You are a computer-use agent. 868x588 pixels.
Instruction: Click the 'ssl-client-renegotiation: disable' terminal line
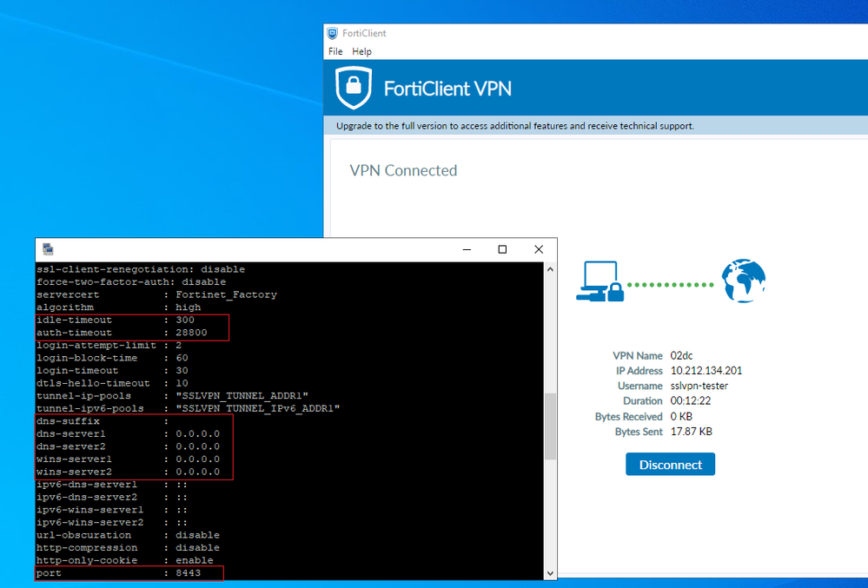[x=141, y=269]
